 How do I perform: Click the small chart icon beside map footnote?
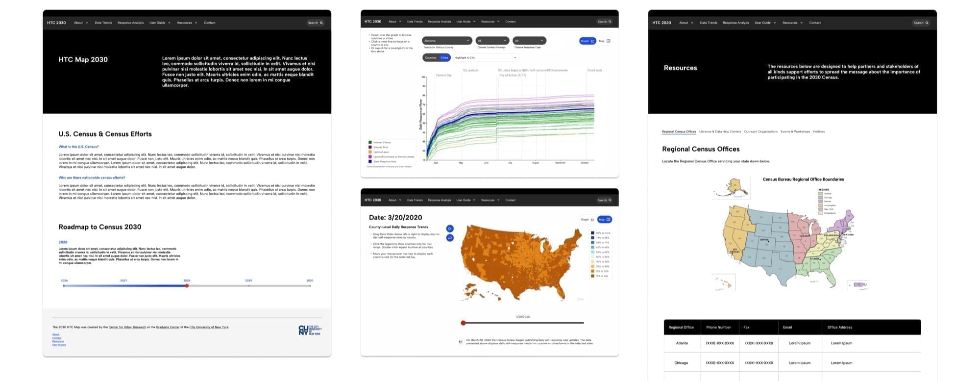461,342
